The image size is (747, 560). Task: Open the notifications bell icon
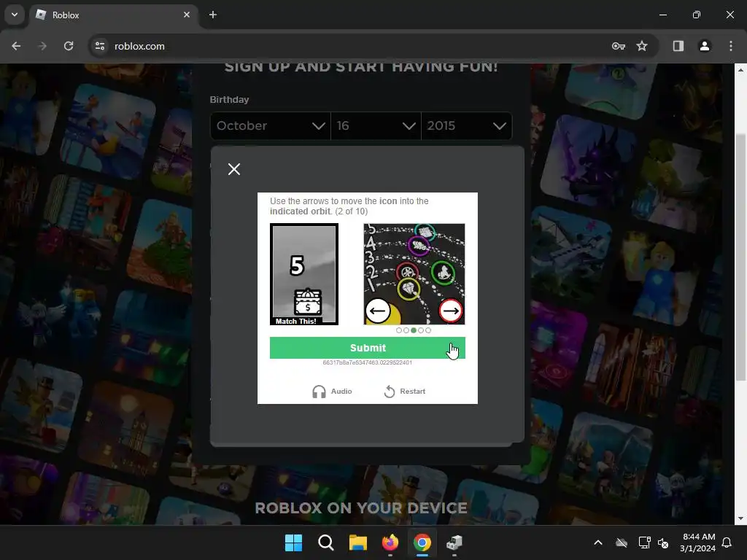(727, 542)
